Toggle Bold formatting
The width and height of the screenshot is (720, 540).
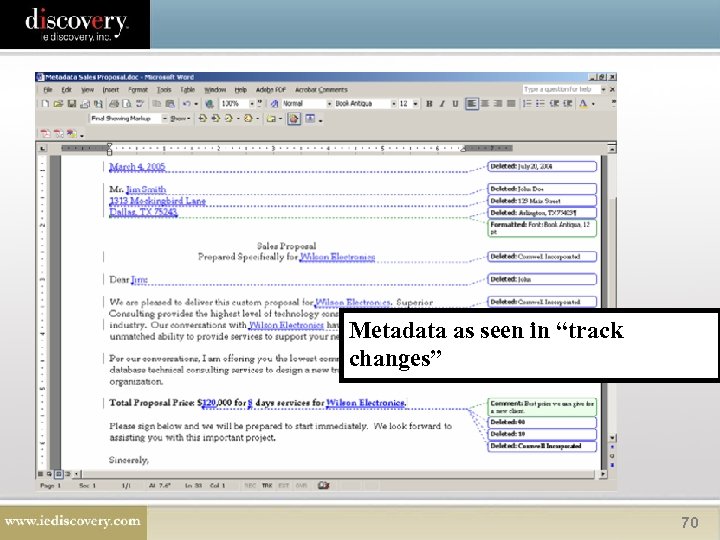[x=429, y=104]
